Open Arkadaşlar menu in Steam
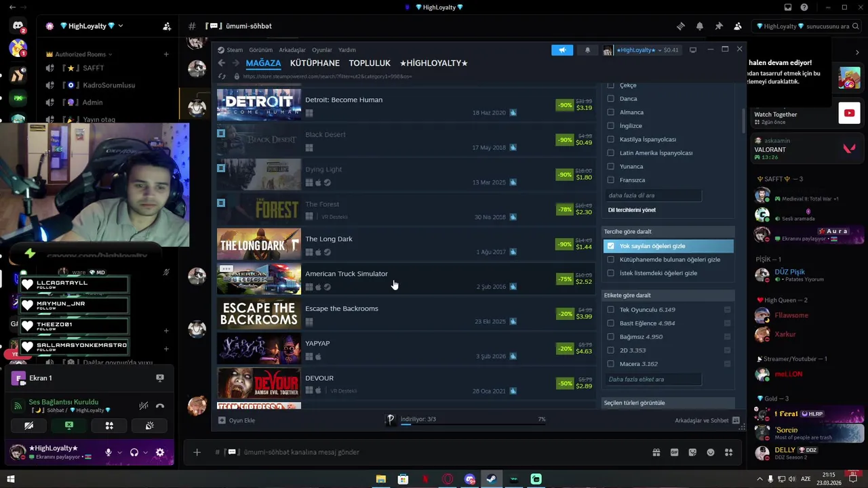 coord(292,50)
